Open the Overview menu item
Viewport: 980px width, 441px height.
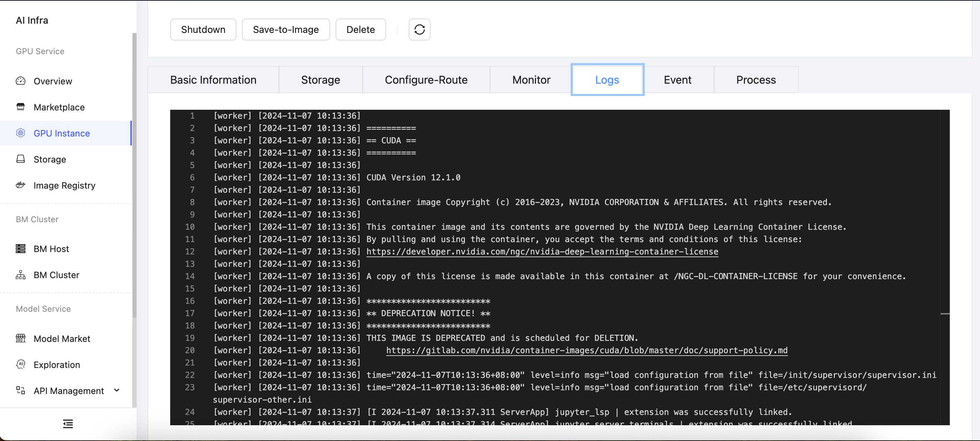click(x=66, y=81)
